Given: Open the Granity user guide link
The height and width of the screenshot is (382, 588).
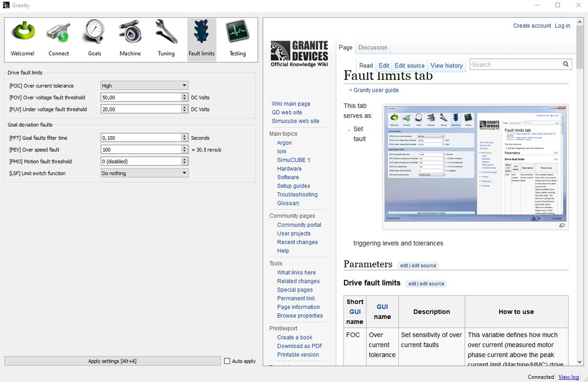Looking at the screenshot, I should 376,90.
